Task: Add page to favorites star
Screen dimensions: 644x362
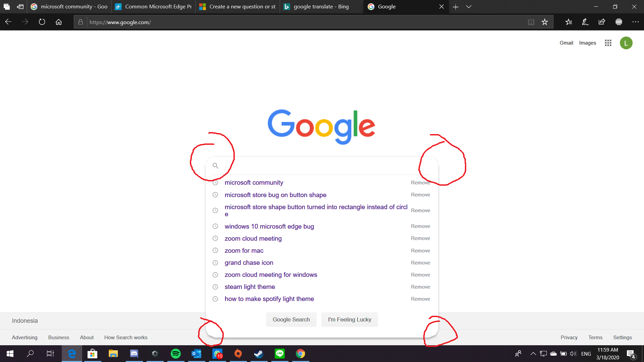Action: click(x=545, y=22)
